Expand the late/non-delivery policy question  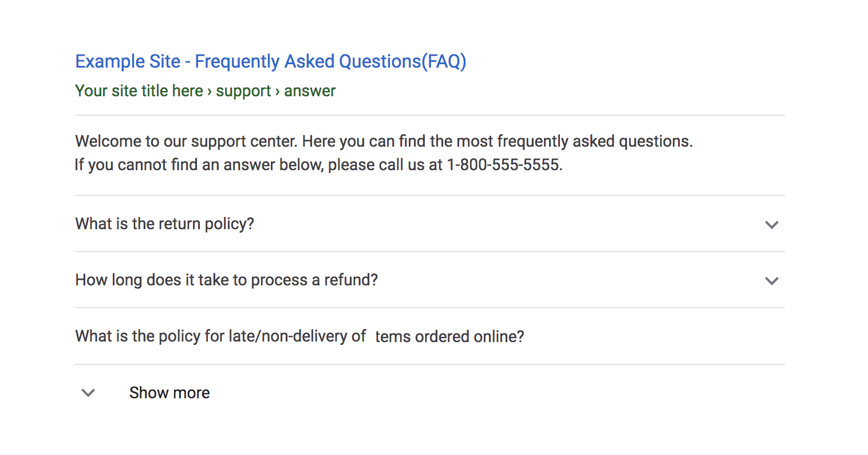[x=299, y=336]
